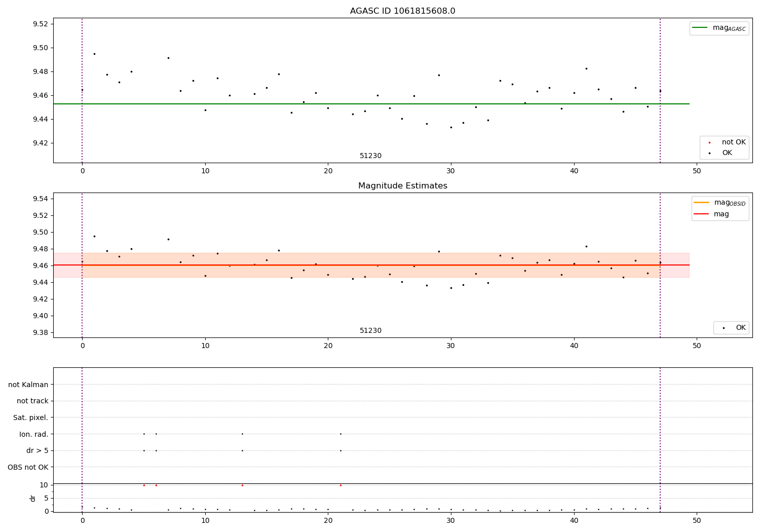Click the 'dr > 5' axis label
The height and width of the screenshot is (532, 760).
tap(37, 451)
